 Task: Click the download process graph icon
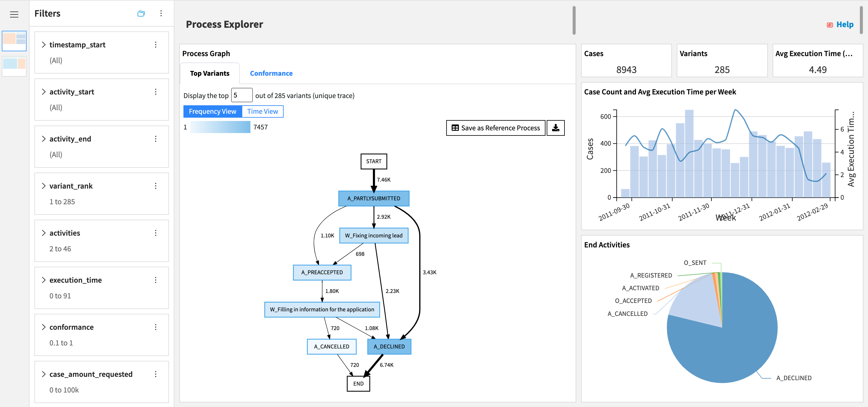tap(555, 128)
